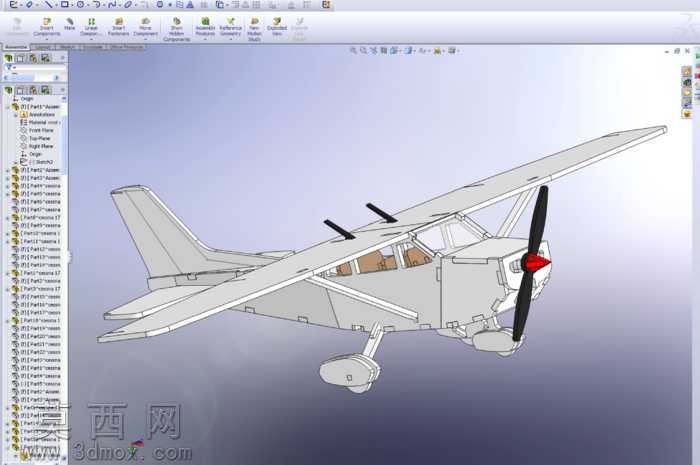Activate the Move Component tool
The height and width of the screenshot is (465, 700).
point(145,27)
